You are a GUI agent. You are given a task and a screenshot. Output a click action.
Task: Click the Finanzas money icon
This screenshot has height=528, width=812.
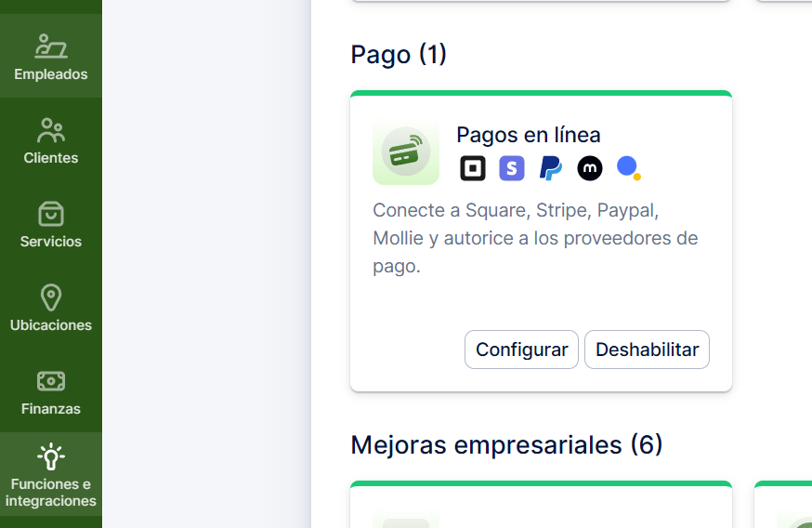pos(51,381)
